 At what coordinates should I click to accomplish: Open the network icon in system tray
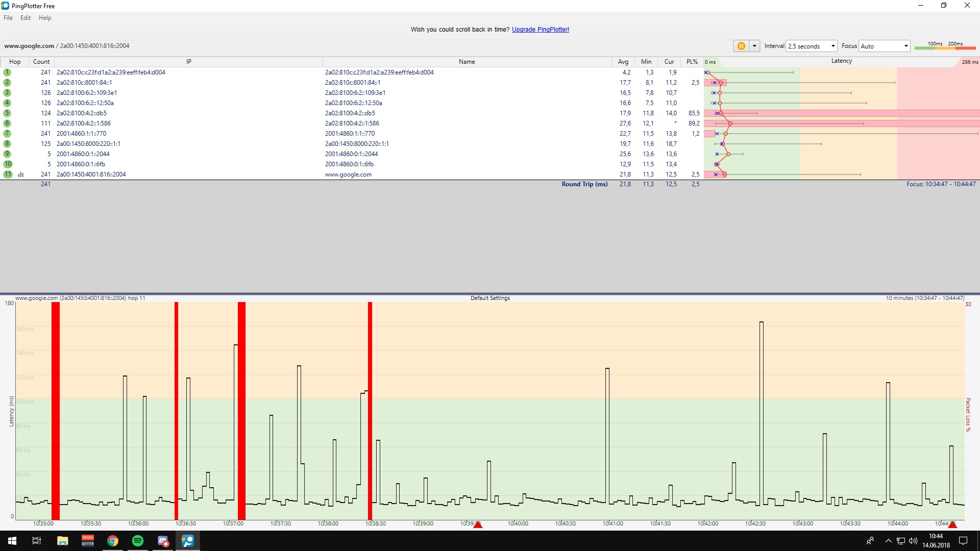[901, 541]
